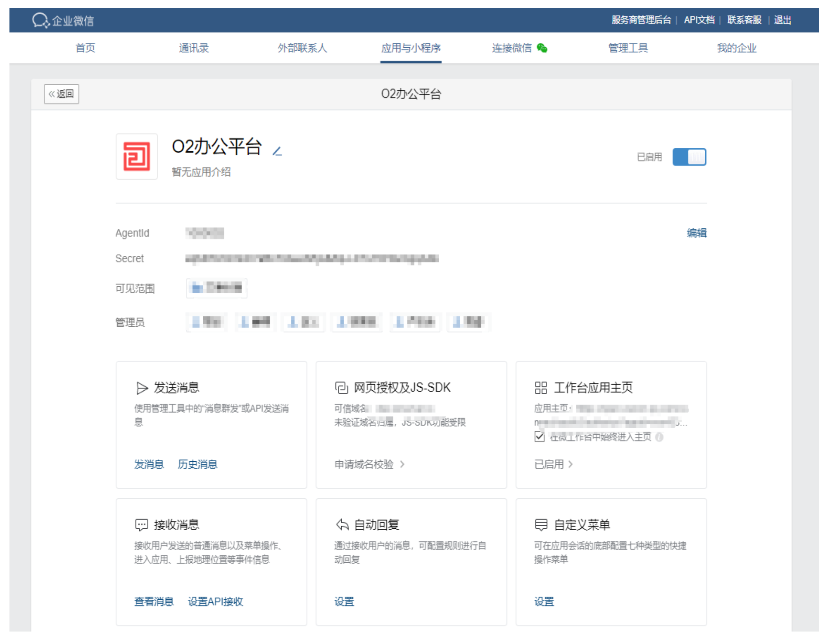Click 历史消息 link in 发送消息 card
838x644 pixels.
[x=197, y=464]
